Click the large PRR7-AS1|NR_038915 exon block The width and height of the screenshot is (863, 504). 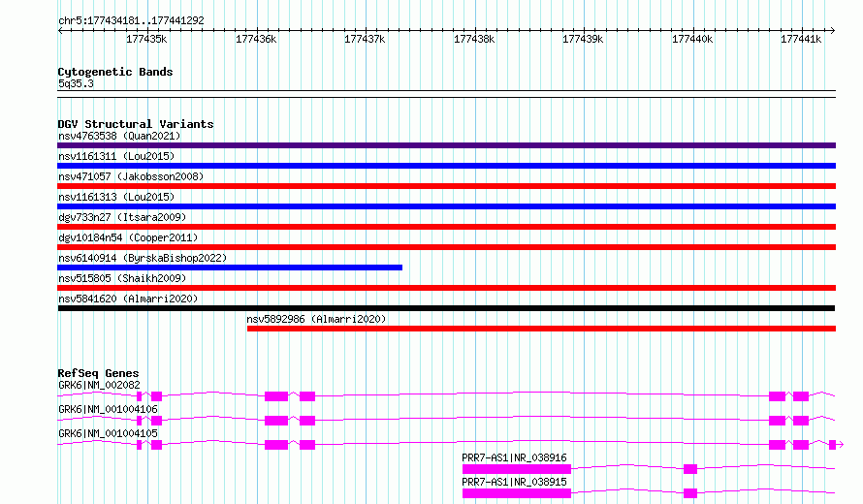pyautogui.click(x=517, y=493)
